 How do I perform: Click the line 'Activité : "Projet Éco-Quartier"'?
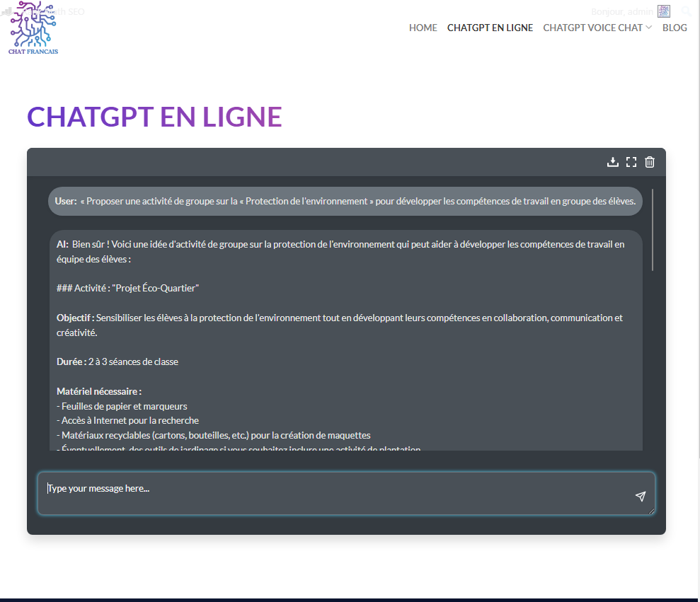127,289
